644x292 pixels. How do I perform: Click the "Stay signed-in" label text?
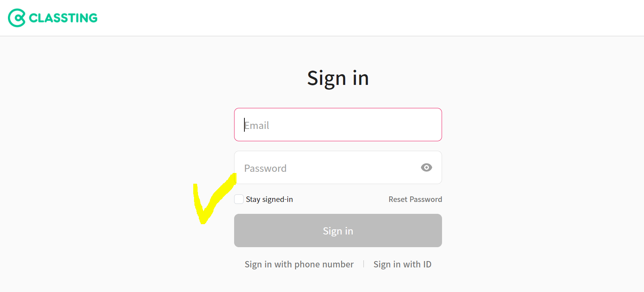[269, 199]
